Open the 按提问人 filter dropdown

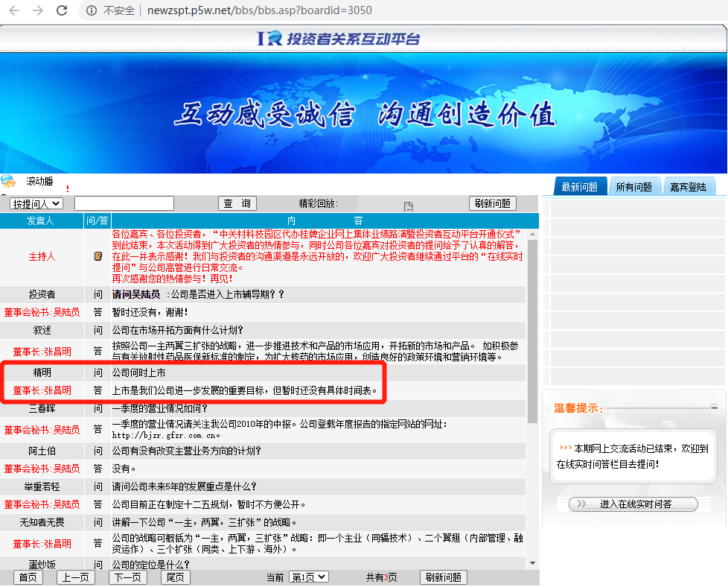[36, 203]
